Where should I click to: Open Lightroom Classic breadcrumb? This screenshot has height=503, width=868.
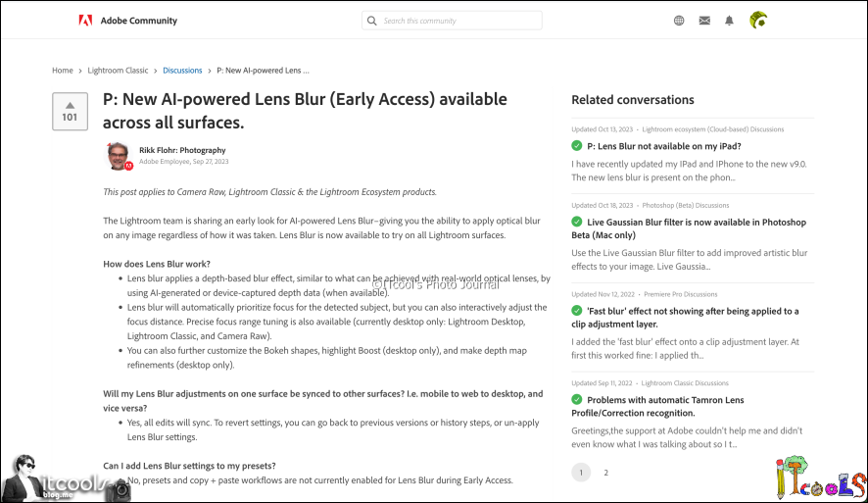pyautogui.click(x=118, y=71)
